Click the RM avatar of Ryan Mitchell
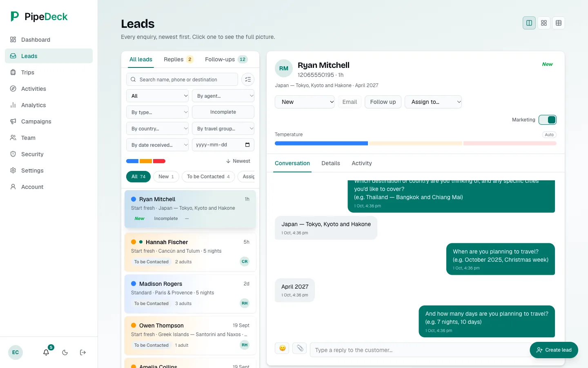Viewport: 588px width, 368px height. 284,69
